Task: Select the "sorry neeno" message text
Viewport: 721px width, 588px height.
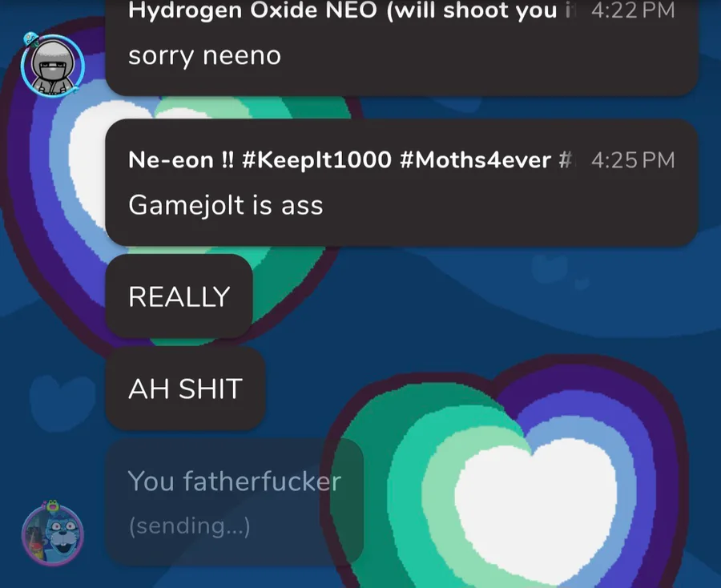Action: click(x=204, y=55)
